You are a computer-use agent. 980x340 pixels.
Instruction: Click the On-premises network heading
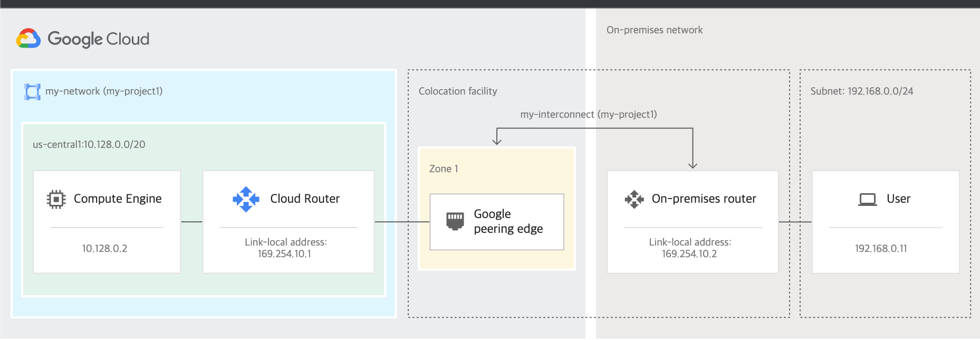(x=655, y=30)
